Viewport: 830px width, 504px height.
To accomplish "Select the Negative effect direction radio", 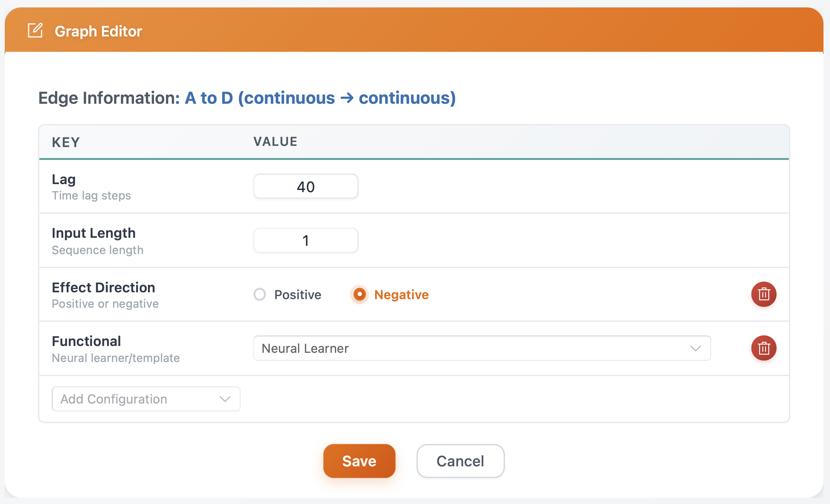I will pyautogui.click(x=359, y=294).
